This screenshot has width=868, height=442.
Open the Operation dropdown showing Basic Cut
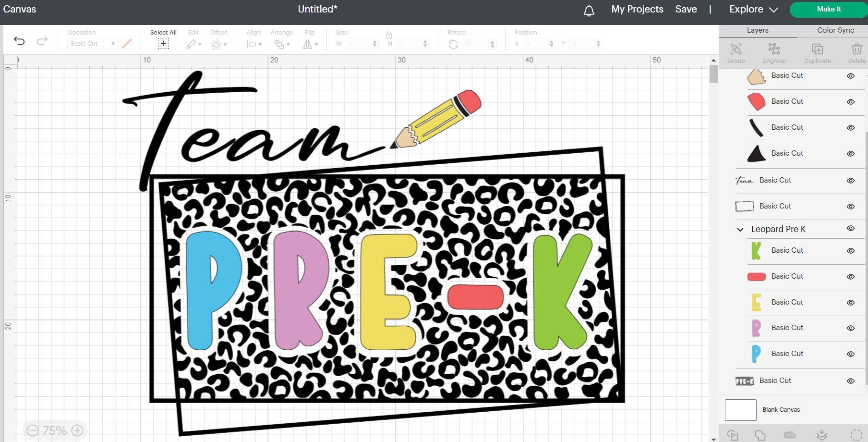point(92,43)
